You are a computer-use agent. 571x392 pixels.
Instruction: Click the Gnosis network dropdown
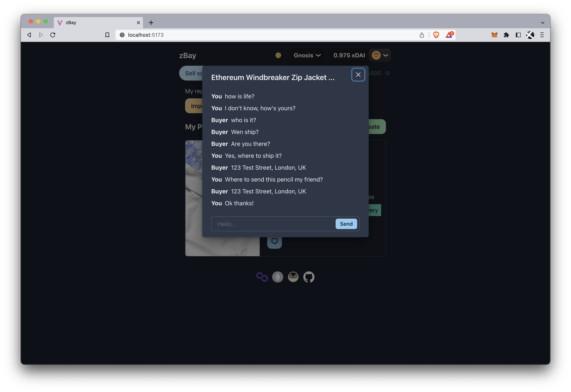(x=307, y=55)
